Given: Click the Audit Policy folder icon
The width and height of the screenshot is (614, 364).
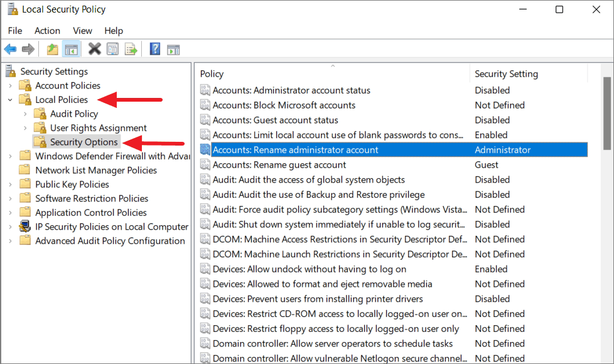Looking at the screenshot, I should (x=40, y=114).
